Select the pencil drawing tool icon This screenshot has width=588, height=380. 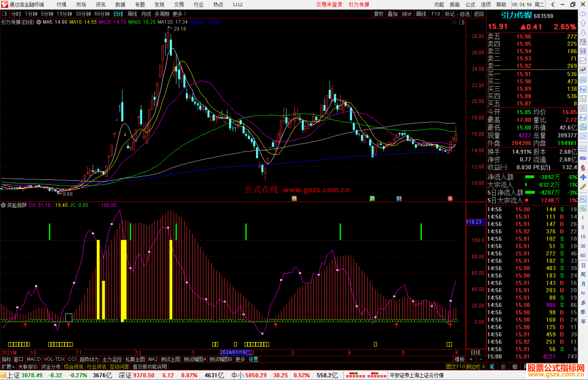[583, 187]
